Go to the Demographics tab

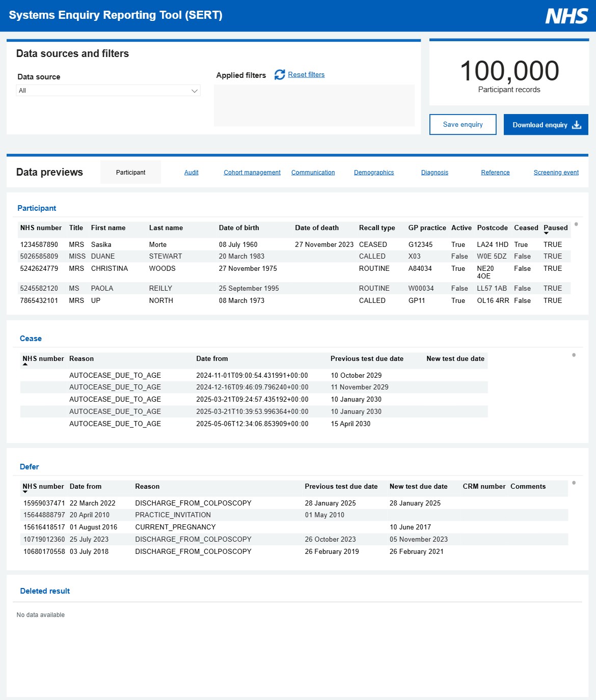(374, 173)
